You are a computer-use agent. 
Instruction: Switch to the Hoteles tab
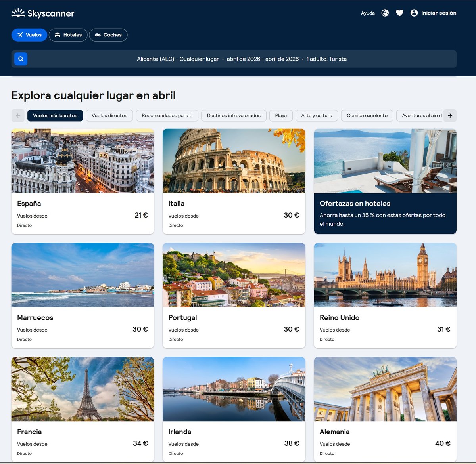click(68, 35)
